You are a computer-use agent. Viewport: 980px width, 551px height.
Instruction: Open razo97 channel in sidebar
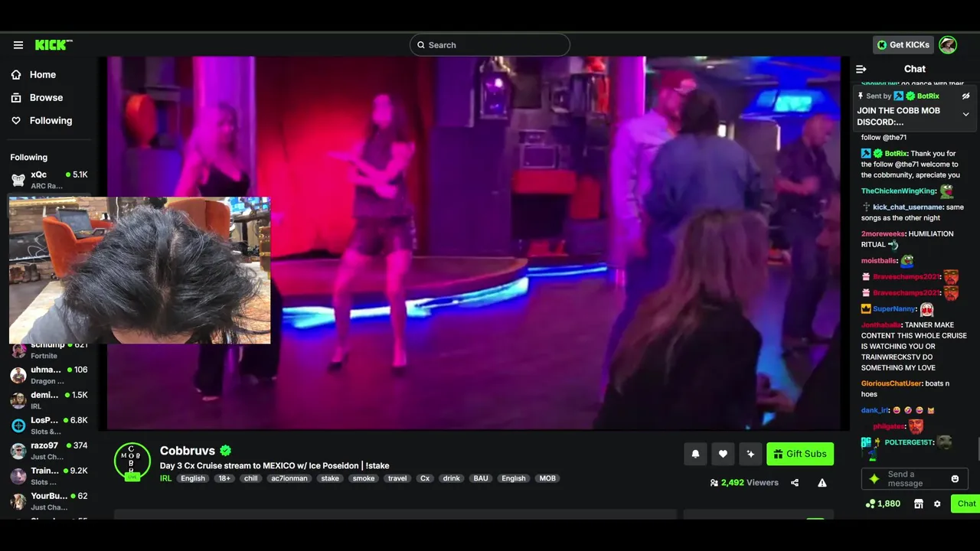coord(49,451)
